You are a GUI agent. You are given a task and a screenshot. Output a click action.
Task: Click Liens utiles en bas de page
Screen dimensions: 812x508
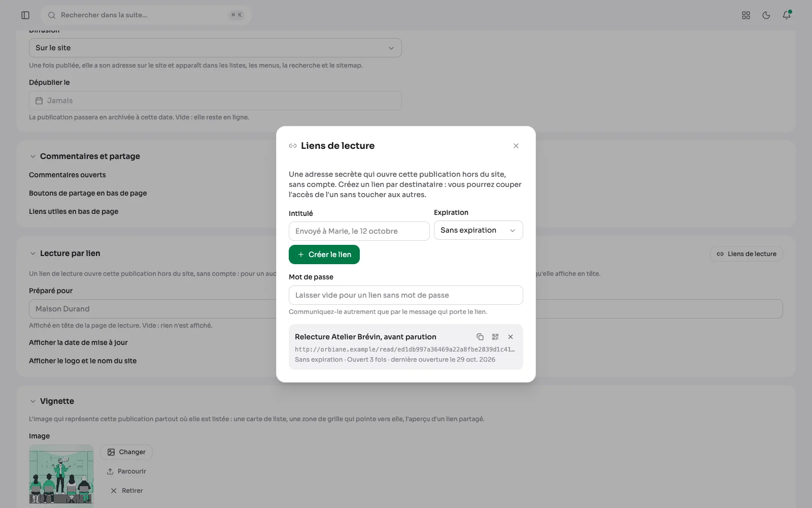[74, 211]
